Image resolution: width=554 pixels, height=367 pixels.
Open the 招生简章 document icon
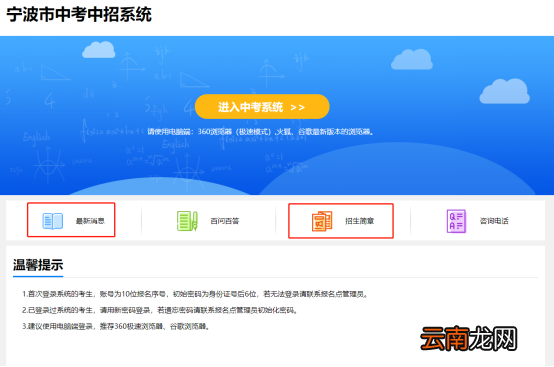(x=322, y=221)
